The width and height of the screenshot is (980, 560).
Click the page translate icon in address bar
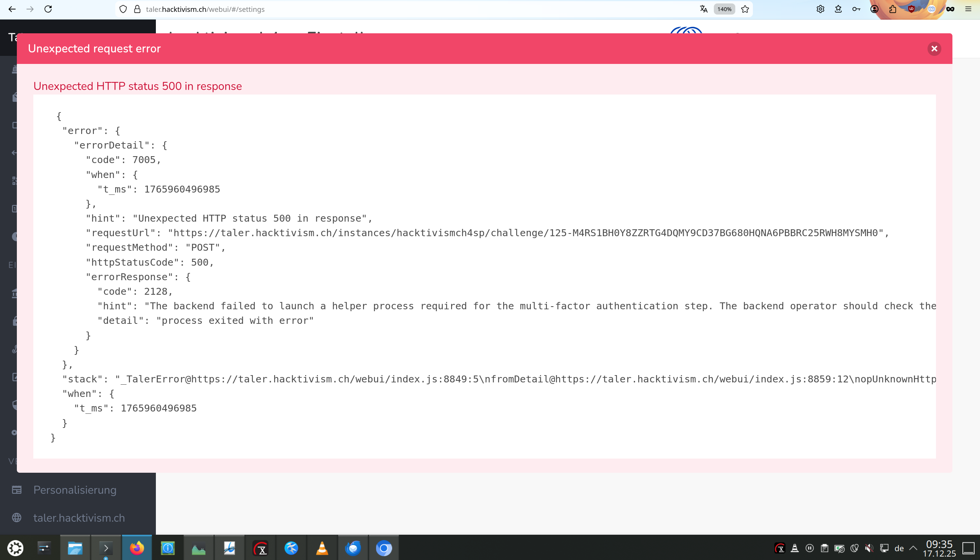click(704, 9)
